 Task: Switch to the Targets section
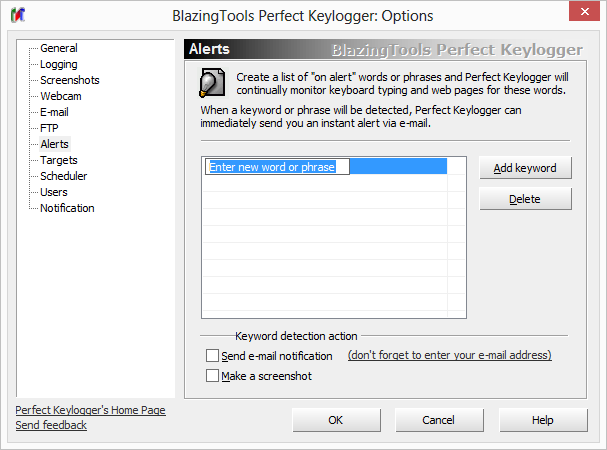[x=58, y=160]
